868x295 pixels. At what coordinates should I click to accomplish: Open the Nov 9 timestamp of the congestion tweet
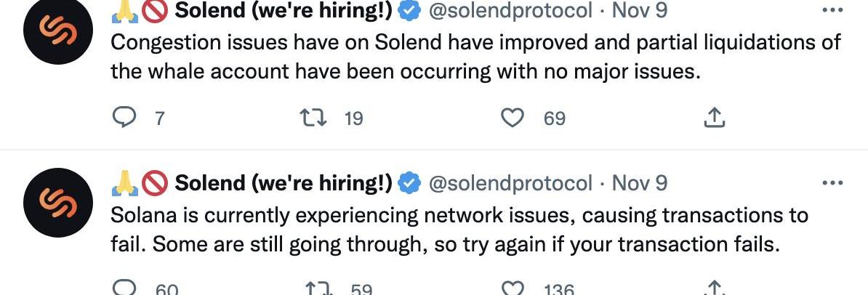[640, 12]
